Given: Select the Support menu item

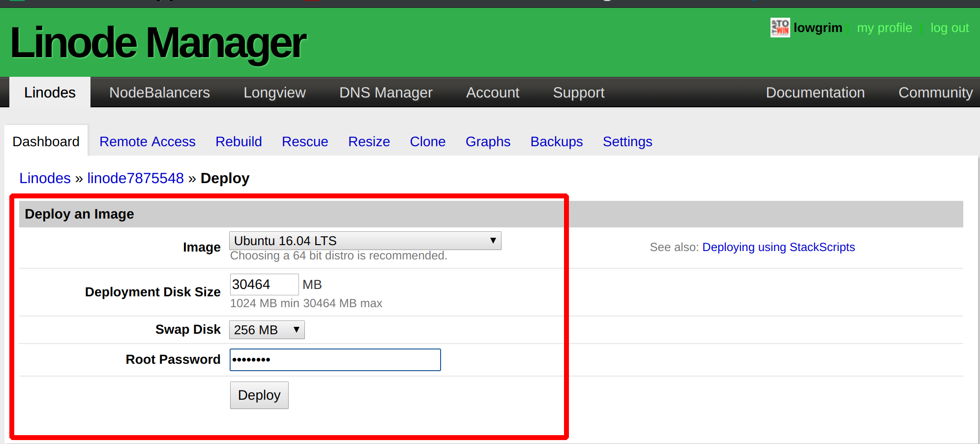Looking at the screenshot, I should coord(578,93).
